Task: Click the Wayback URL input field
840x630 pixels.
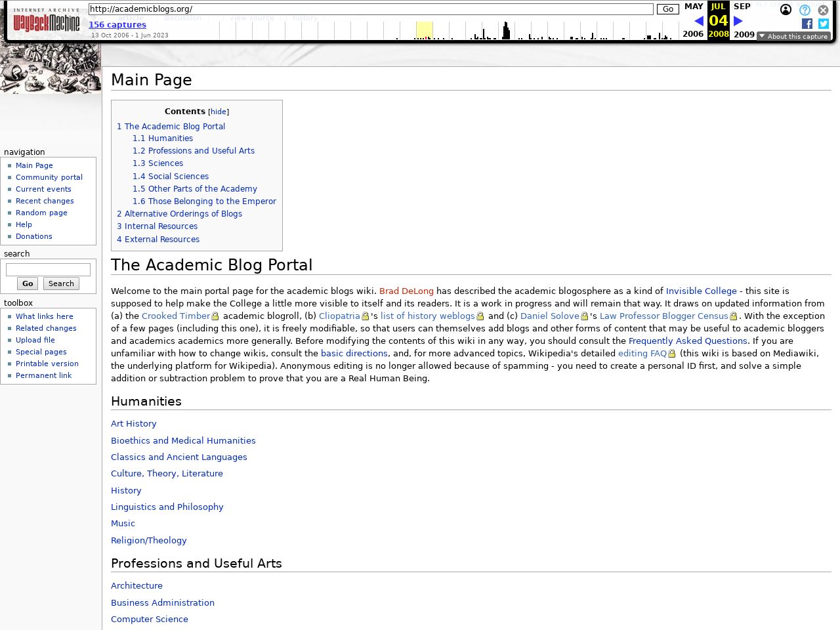Action: click(371, 9)
